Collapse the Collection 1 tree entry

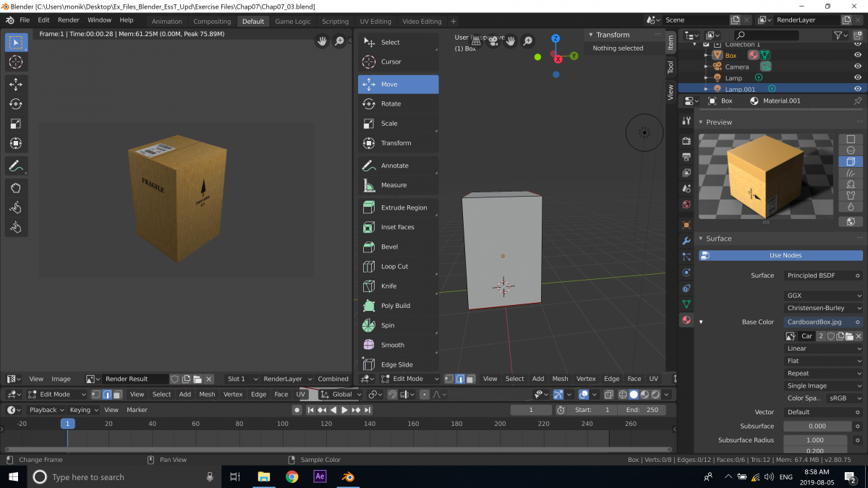pos(693,43)
